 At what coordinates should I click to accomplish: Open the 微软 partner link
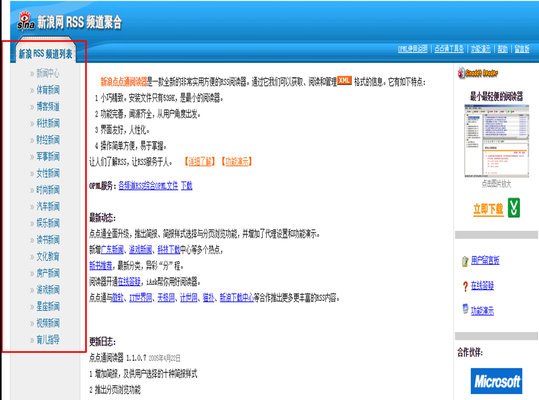118,298
